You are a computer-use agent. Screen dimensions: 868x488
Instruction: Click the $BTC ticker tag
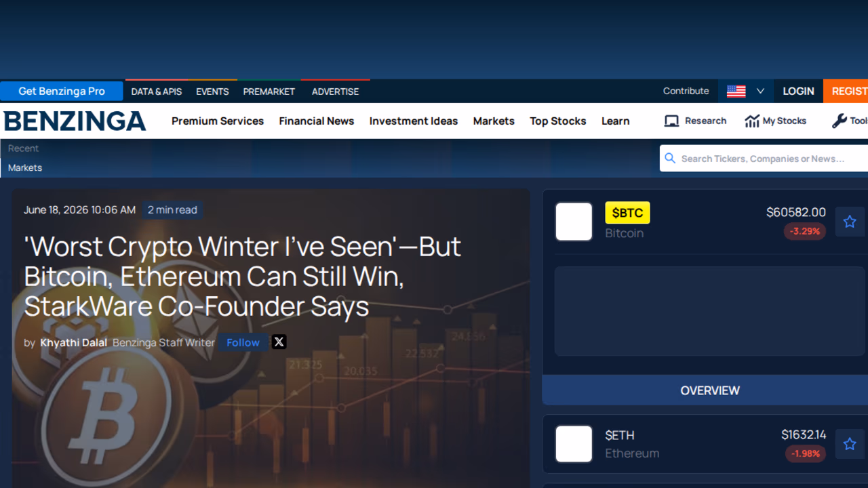(627, 213)
